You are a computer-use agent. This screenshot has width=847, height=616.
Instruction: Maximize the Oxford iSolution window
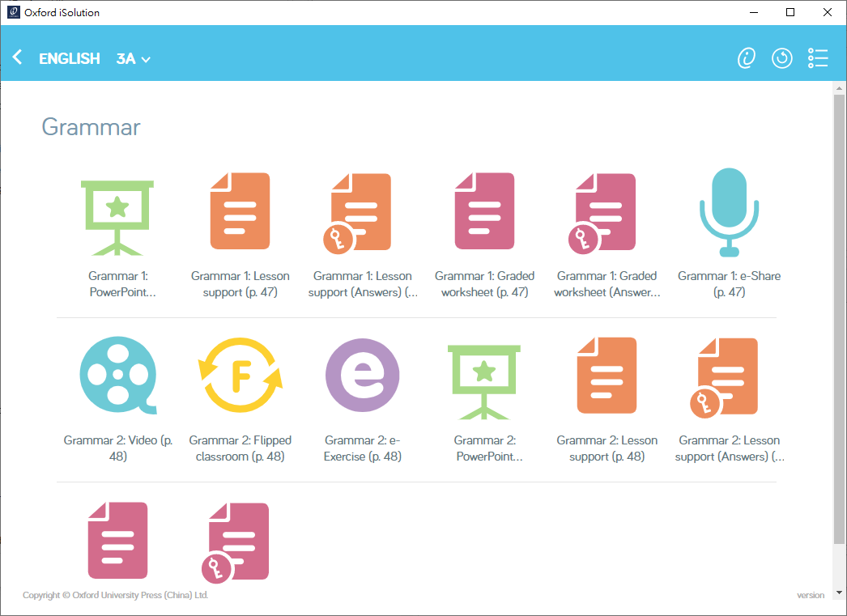pos(790,12)
